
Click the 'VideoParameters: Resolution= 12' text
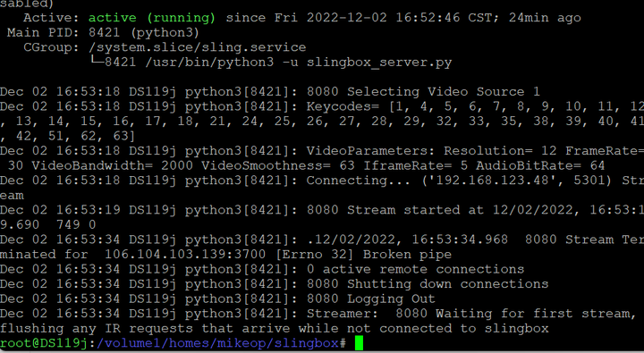pos(431,151)
